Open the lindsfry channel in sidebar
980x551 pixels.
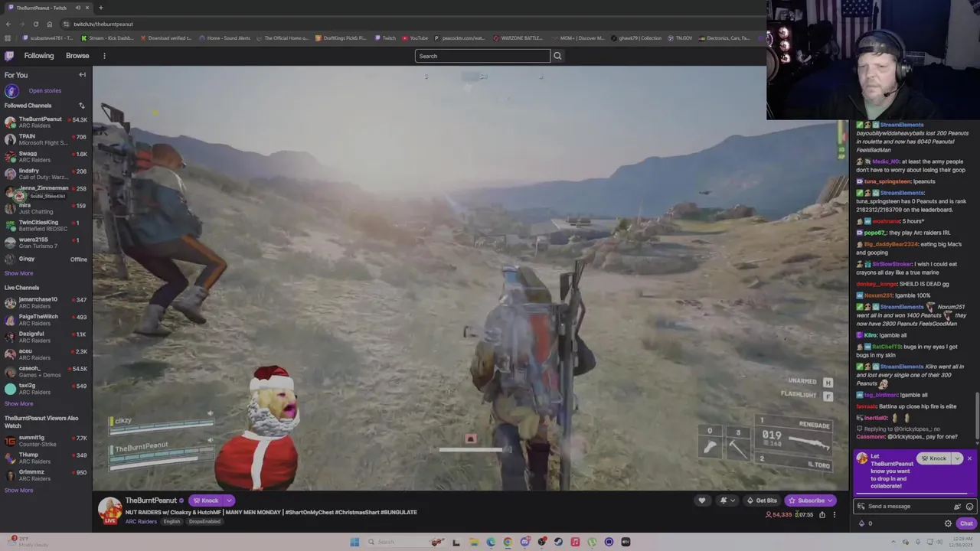pyautogui.click(x=46, y=174)
